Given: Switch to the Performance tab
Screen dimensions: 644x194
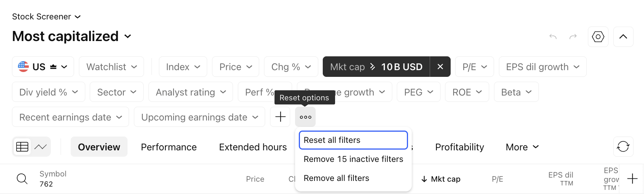Looking at the screenshot, I should pyautogui.click(x=169, y=147).
